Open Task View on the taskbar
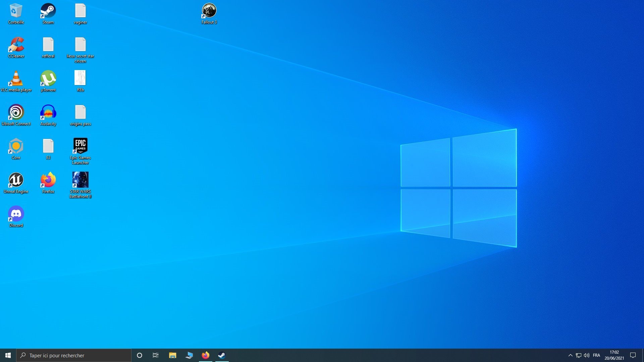 (x=156, y=355)
